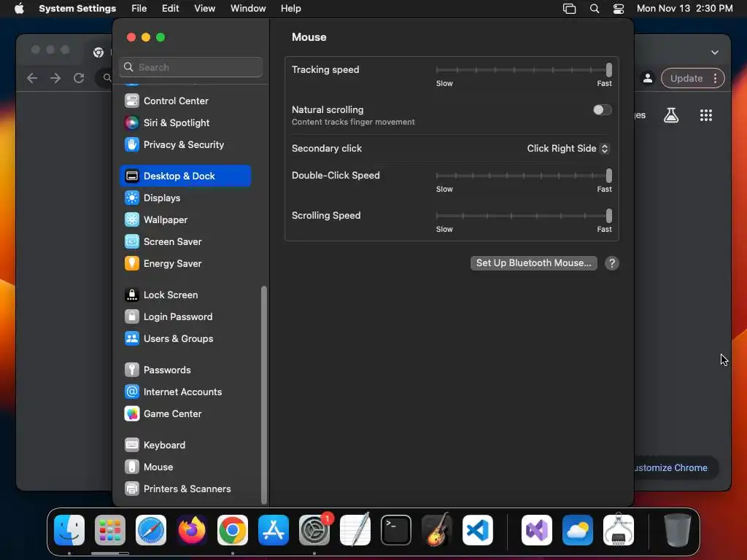Adjust the Double-Click Speed slider
This screenshot has height=560, width=747.
pos(524,176)
